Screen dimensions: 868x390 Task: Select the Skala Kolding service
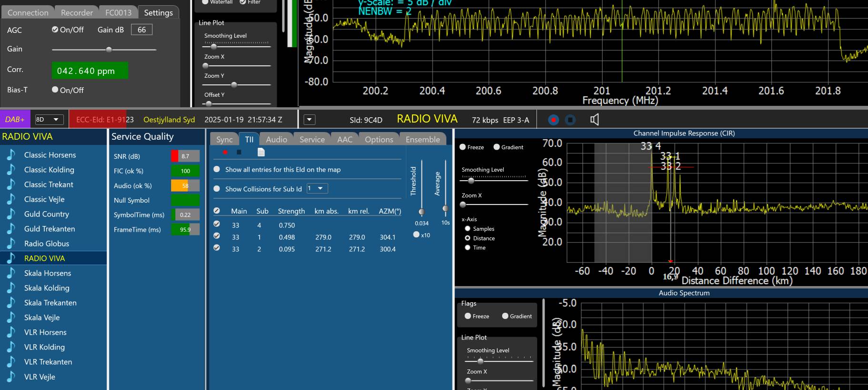tap(47, 288)
